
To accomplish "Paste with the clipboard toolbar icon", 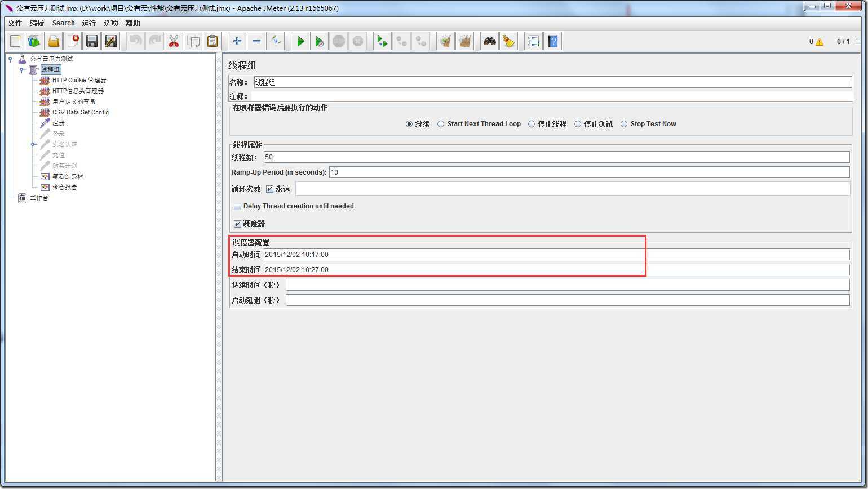I will [x=212, y=41].
